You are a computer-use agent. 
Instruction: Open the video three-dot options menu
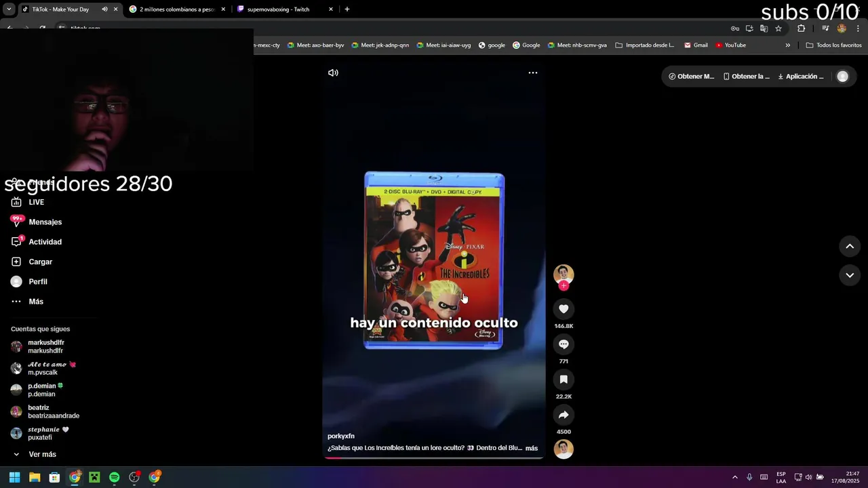click(533, 73)
